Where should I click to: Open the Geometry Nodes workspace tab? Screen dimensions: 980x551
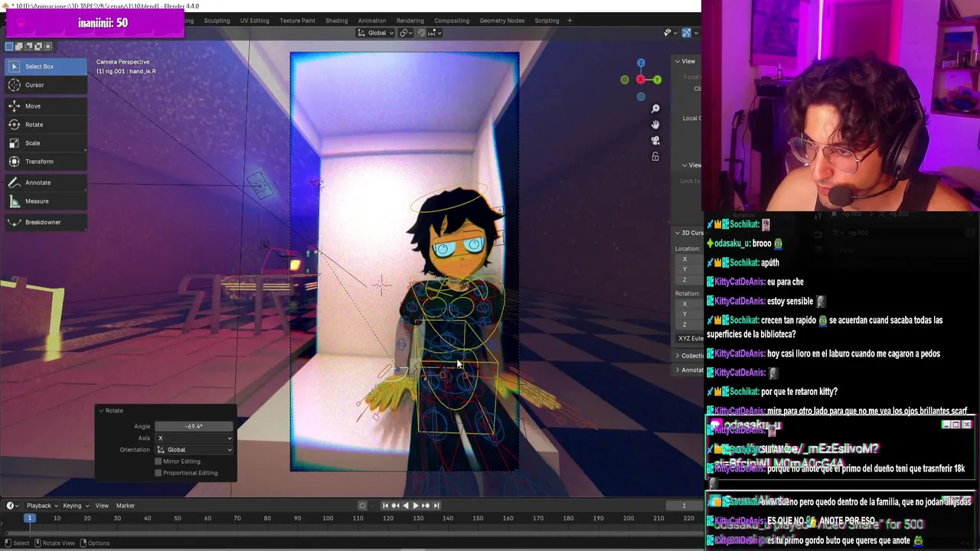pyautogui.click(x=502, y=21)
